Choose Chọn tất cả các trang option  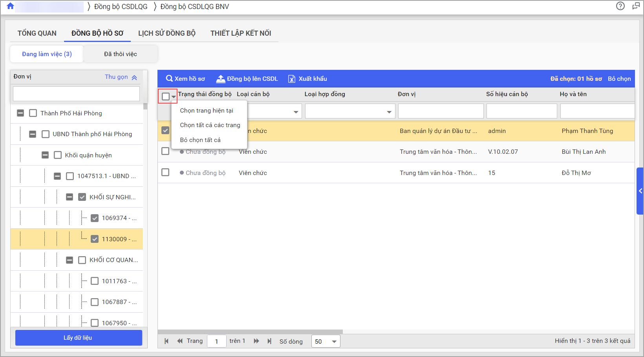[210, 125]
